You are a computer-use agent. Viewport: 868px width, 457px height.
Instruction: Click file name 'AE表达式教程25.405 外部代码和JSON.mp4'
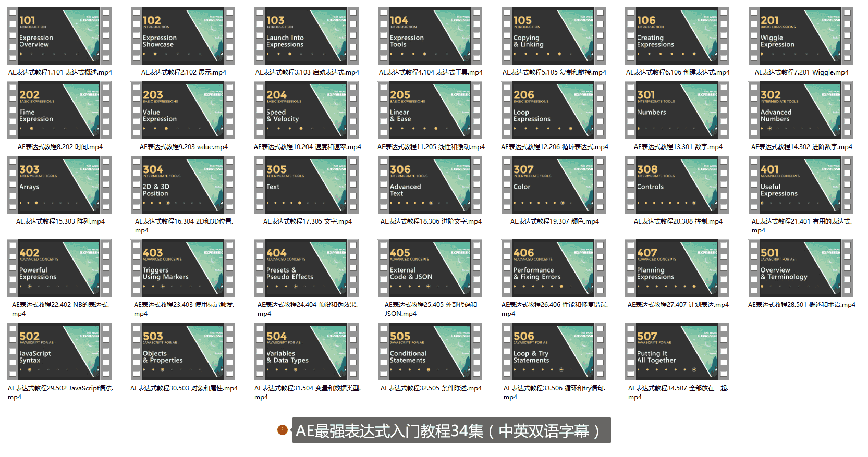pyautogui.click(x=431, y=309)
